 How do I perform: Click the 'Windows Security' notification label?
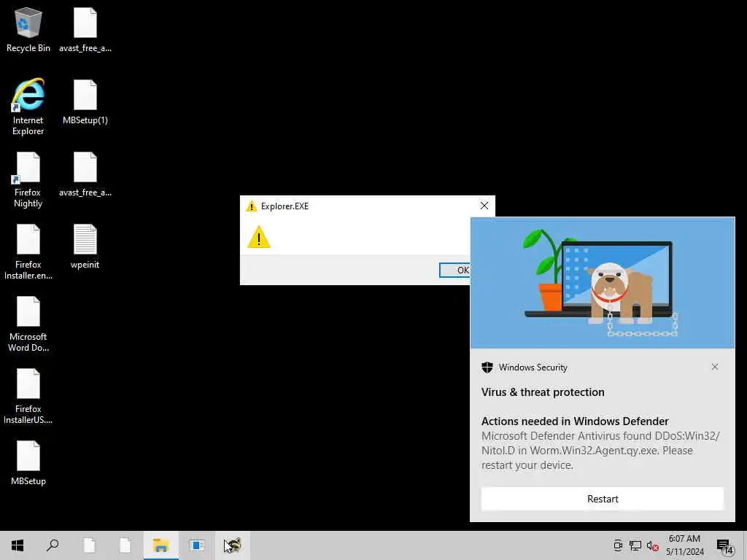click(x=533, y=367)
